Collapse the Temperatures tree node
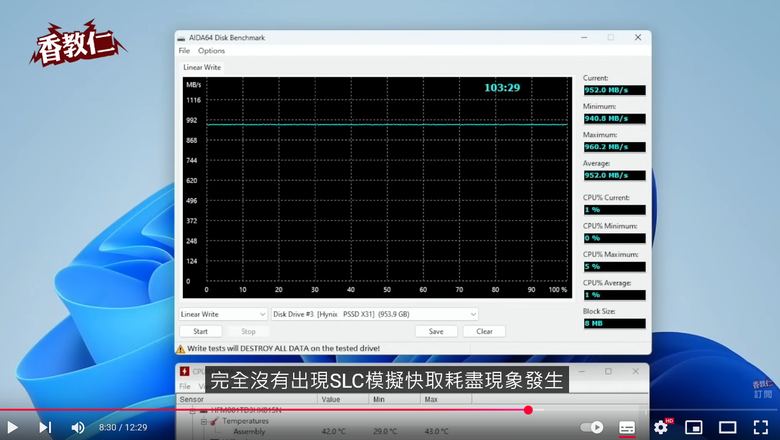Image resolution: width=780 pixels, height=440 pixels. coord(203,422)
